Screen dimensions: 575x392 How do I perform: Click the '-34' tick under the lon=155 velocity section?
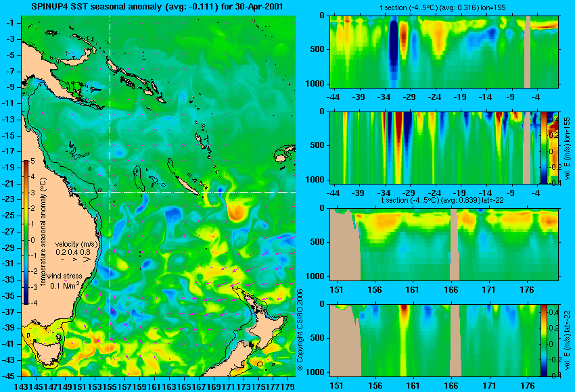(x=384, y=193)
